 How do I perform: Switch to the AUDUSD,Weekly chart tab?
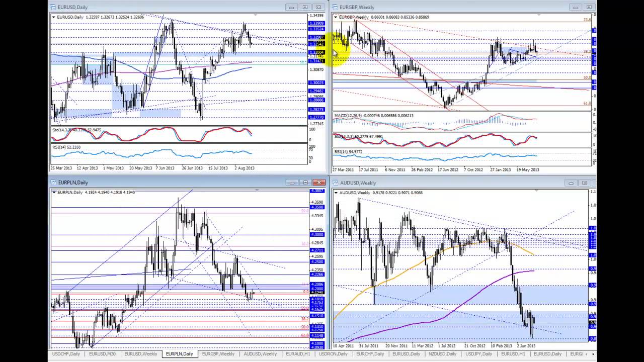tap(260, 354)
